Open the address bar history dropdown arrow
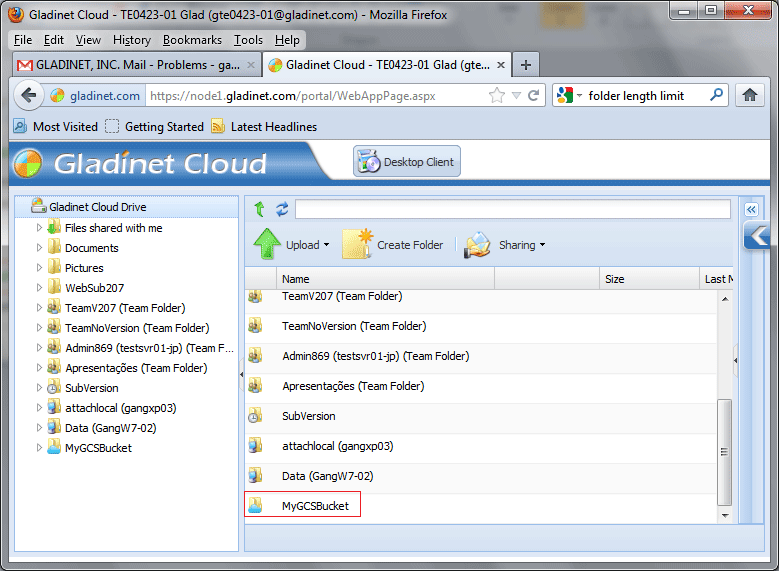779x571 pixels. tap(516, 95)
